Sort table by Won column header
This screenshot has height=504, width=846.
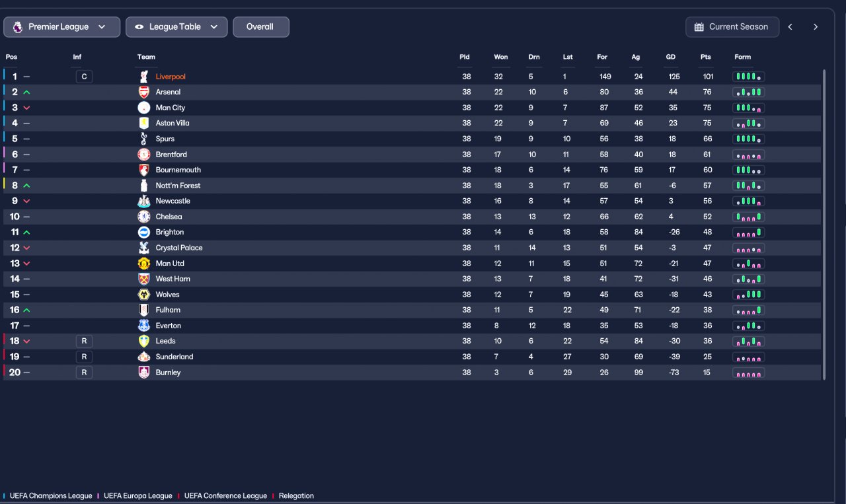pyautogui.click(x=501, y=57)
